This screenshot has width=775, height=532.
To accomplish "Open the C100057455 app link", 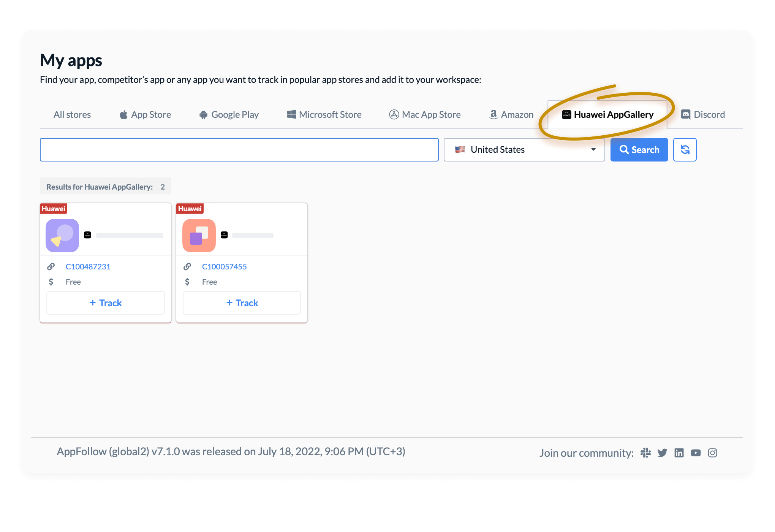I will (x=225, y=267).
